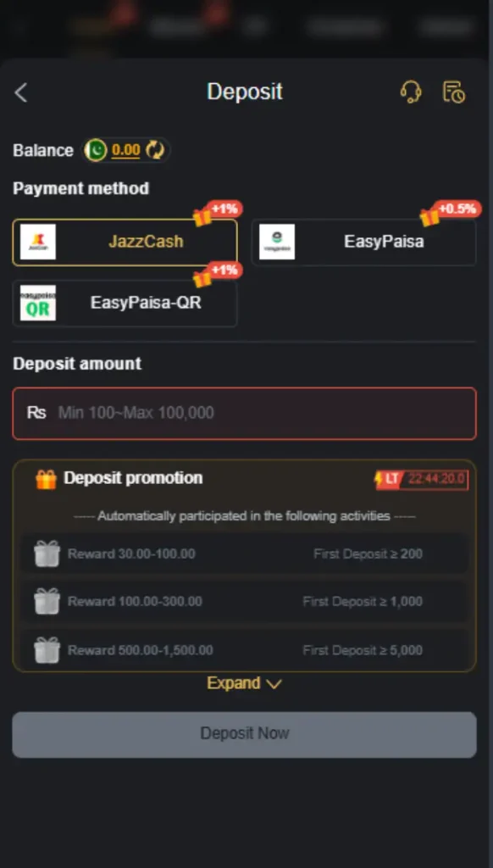Select EasyPaisa-QR payment method
493x868 pixels.
coord(125,303)
